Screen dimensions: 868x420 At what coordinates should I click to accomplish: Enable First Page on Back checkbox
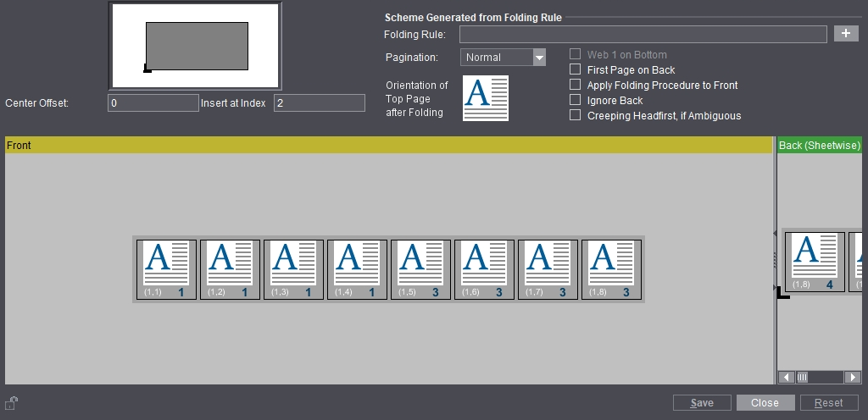tap(576, 70)
